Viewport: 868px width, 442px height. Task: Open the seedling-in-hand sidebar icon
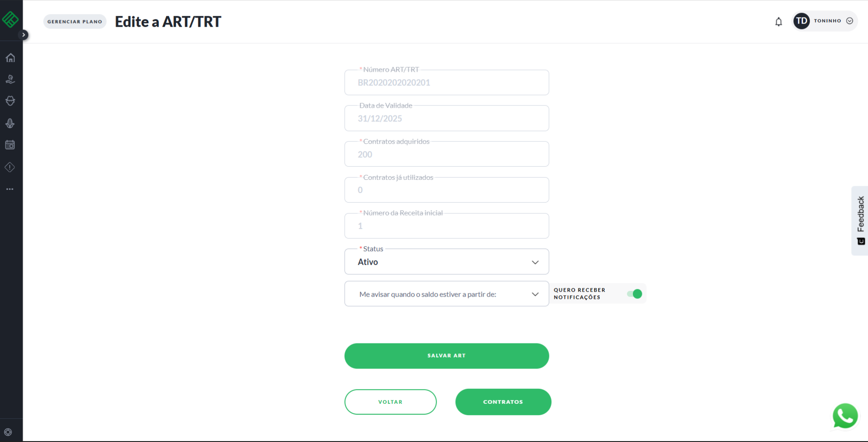click(10, 79)
